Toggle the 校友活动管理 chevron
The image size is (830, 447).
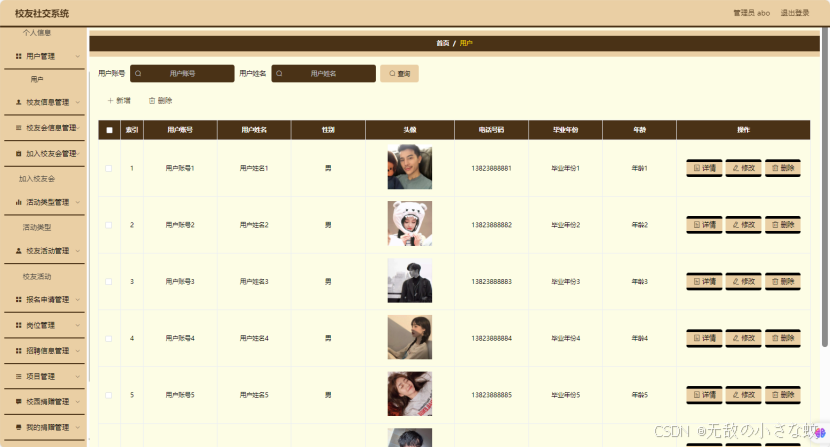[x=78, y=251]
